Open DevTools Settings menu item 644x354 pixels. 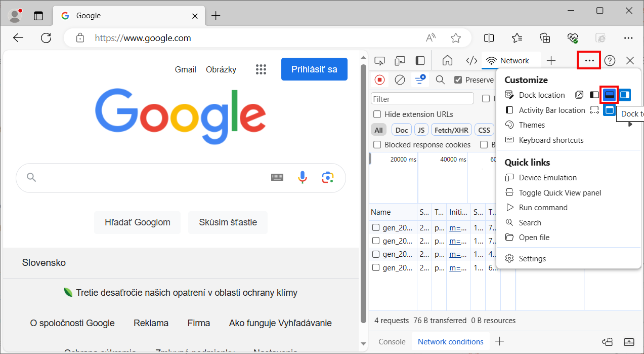pos(569,259)
